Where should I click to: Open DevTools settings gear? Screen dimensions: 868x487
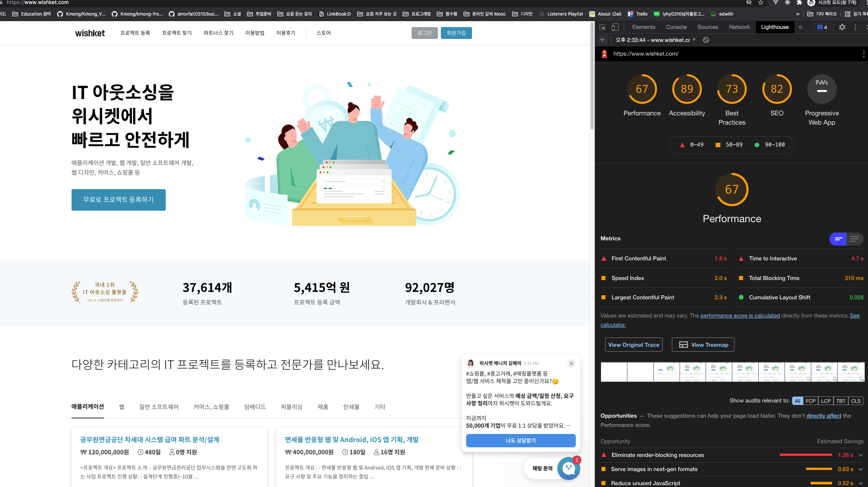point(842,27)
